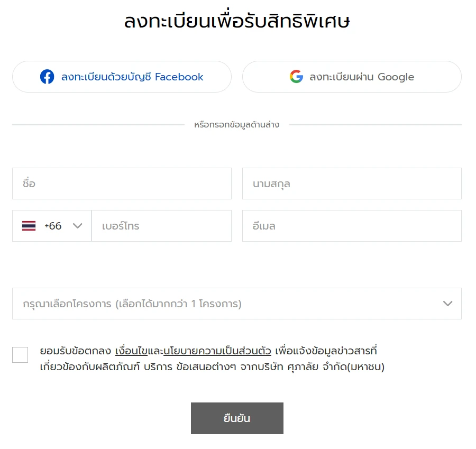Register via Google button text

[362, 77]
